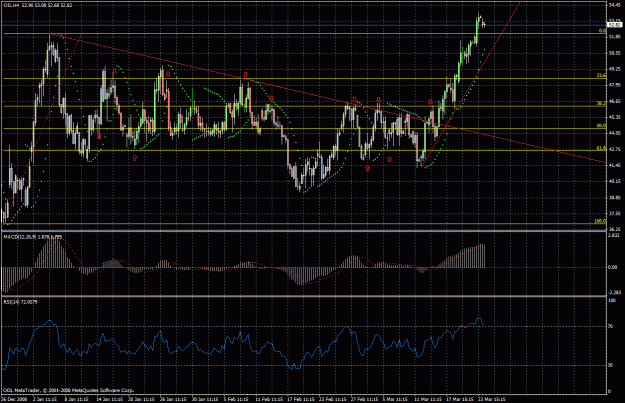Viewport: 625px width, 403px height.
Task: Click the 45.35 price axis value
Action: [614, 117]
